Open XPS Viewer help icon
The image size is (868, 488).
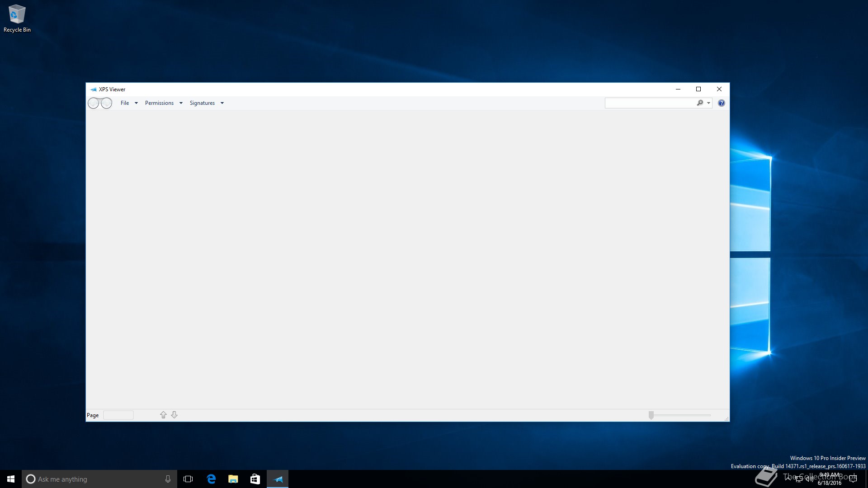[722, 103]
